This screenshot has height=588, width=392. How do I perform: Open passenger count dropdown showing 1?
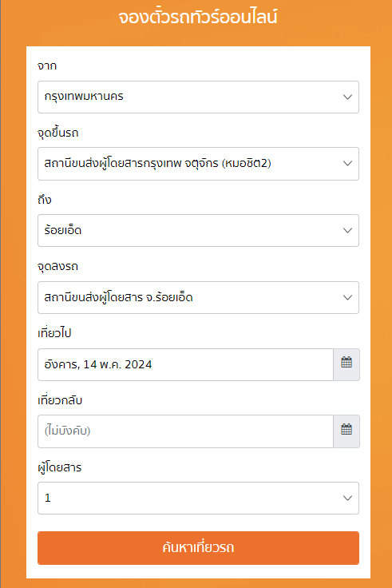pyautogui.click(x=198, y=498)
